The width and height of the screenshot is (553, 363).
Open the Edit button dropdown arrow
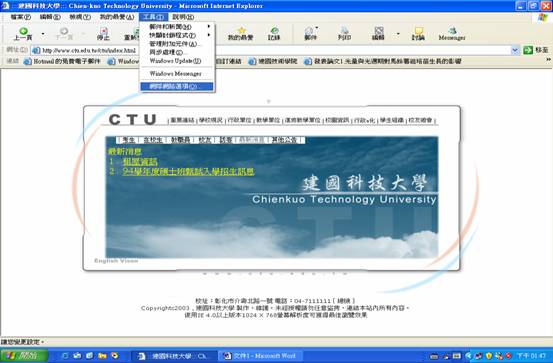tap(398, 34)
